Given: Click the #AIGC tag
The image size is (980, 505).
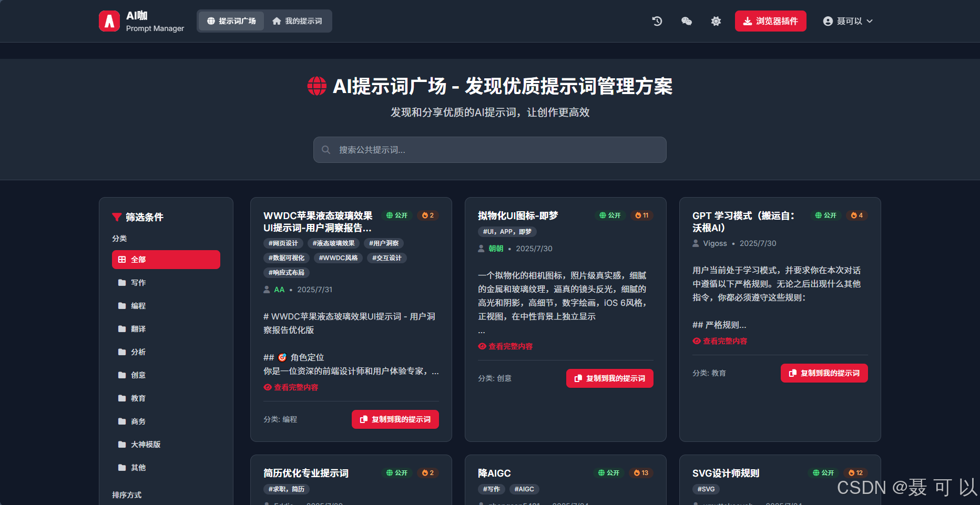Looking at the screenshot, I should (524, 489).
